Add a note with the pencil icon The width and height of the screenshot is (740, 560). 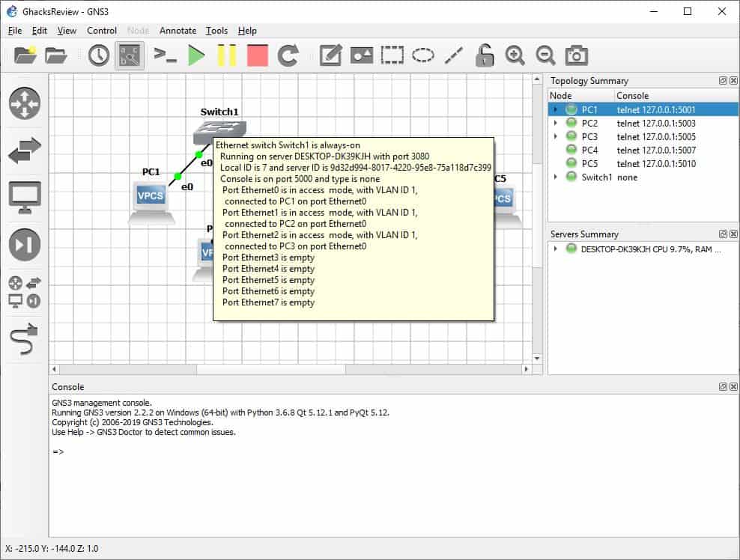[x=331, y=55]
